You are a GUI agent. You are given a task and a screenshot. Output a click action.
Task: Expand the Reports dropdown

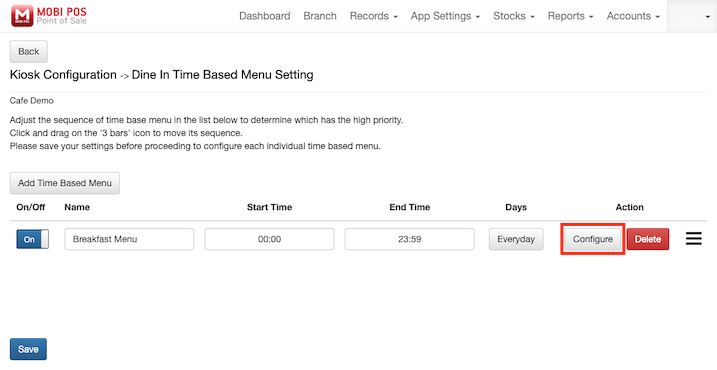(x=570, y=16)
